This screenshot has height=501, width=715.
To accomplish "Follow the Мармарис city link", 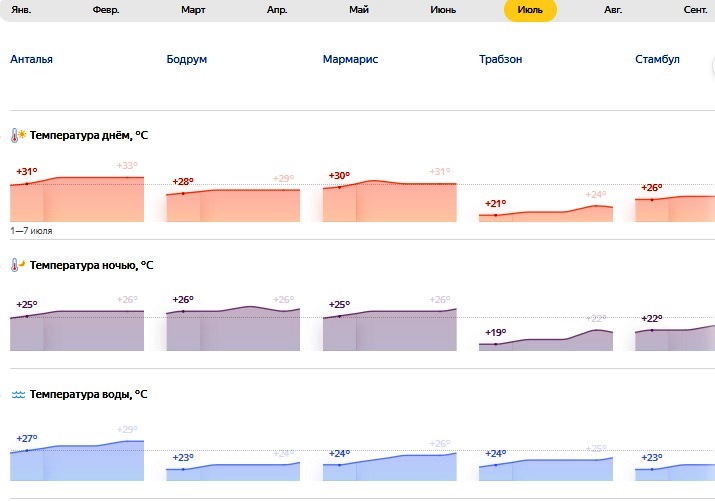I will [x=350, y=59].
